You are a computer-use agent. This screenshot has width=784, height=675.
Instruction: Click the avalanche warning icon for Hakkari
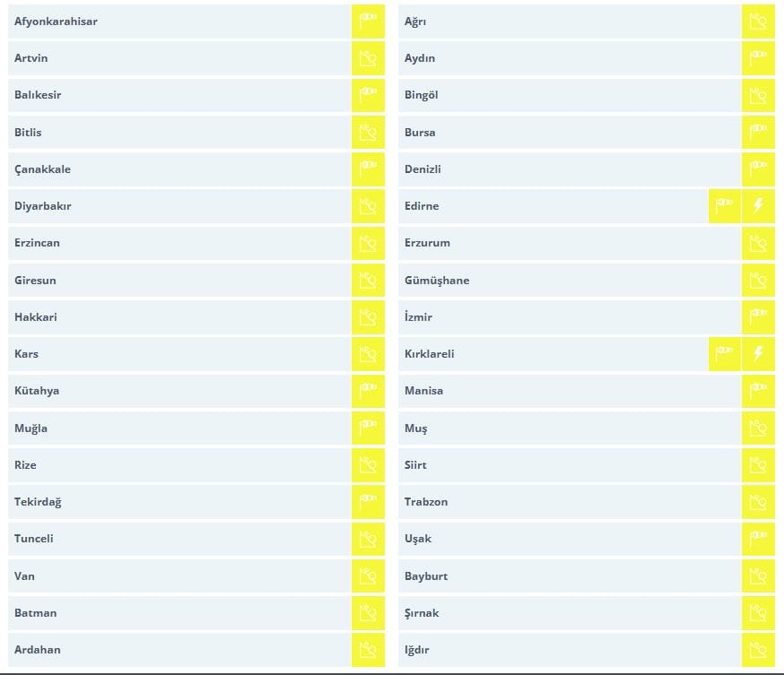coord(368,317)
